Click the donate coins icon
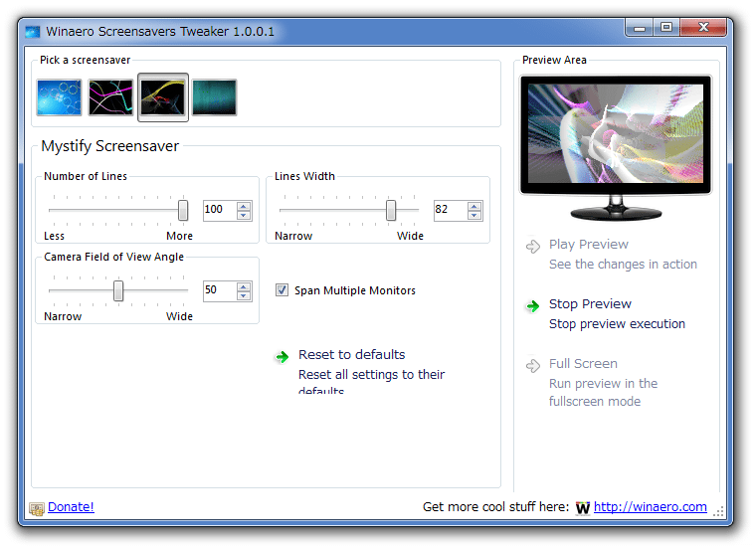The width and height of the screenshot is (756, 547). click(x=36, y=508)
